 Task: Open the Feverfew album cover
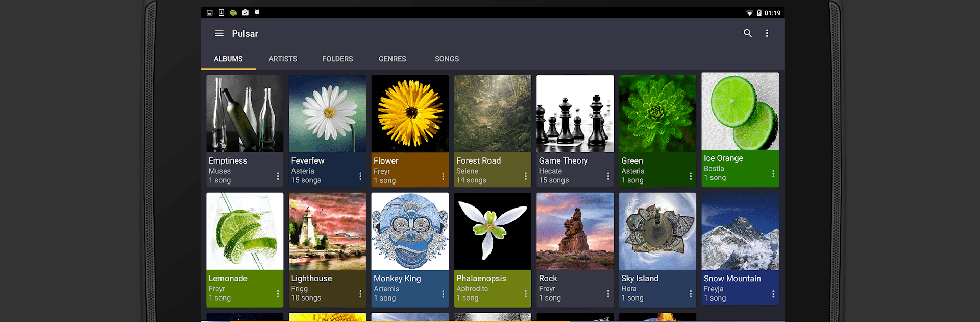[x=327, y=113]
